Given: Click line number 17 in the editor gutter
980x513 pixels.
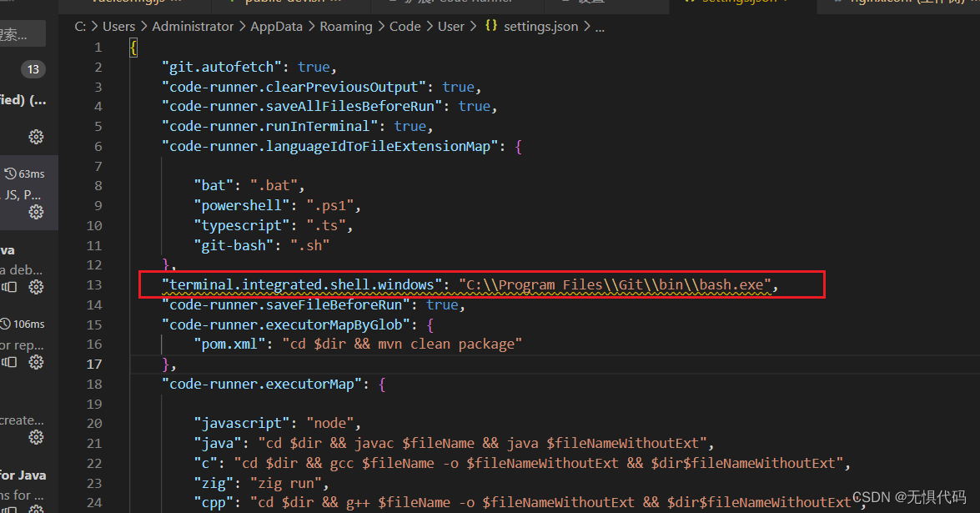Looking at the screenshot, I should pyautogui.click(x=94, y=364).
